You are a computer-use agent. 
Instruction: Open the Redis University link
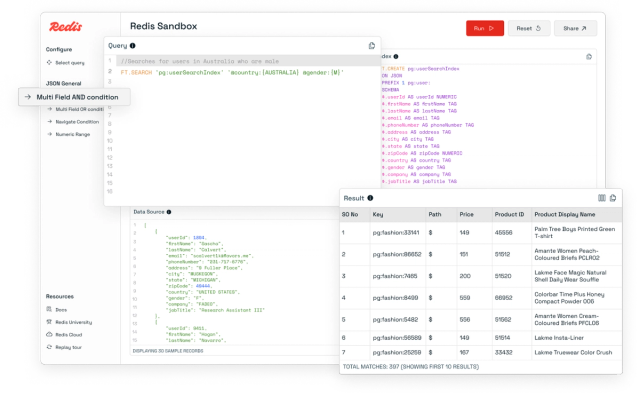tap(69, 323)
